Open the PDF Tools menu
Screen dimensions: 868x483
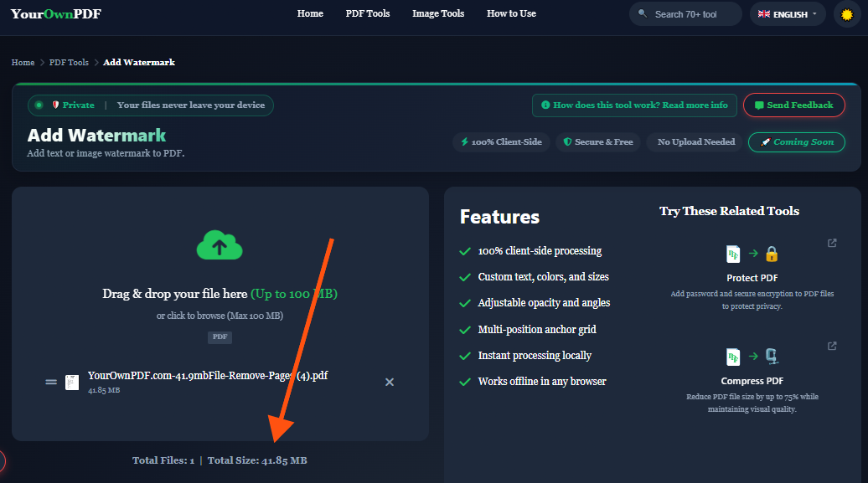(368, 13)
